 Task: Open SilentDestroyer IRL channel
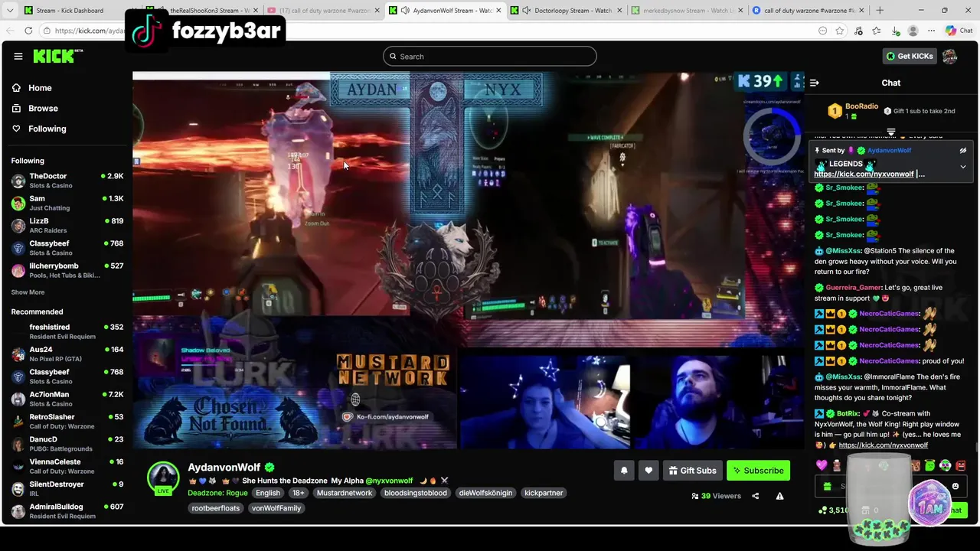pos(67,488)
